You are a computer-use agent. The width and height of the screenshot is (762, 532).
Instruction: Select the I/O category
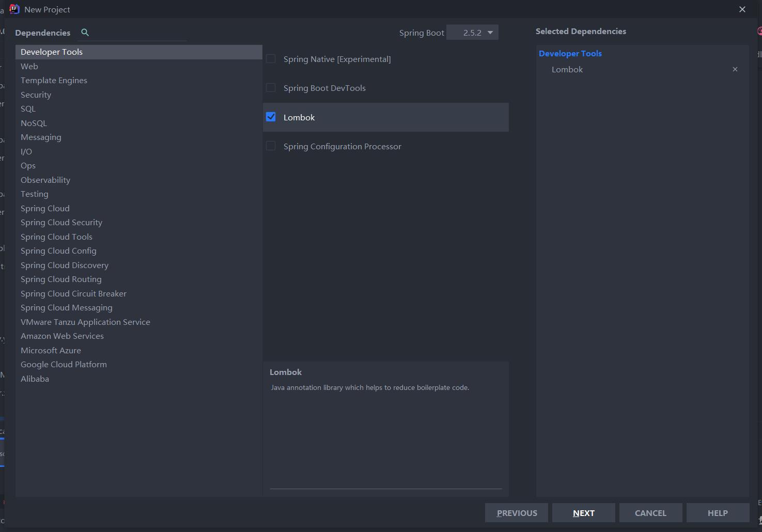coord(139,151)
